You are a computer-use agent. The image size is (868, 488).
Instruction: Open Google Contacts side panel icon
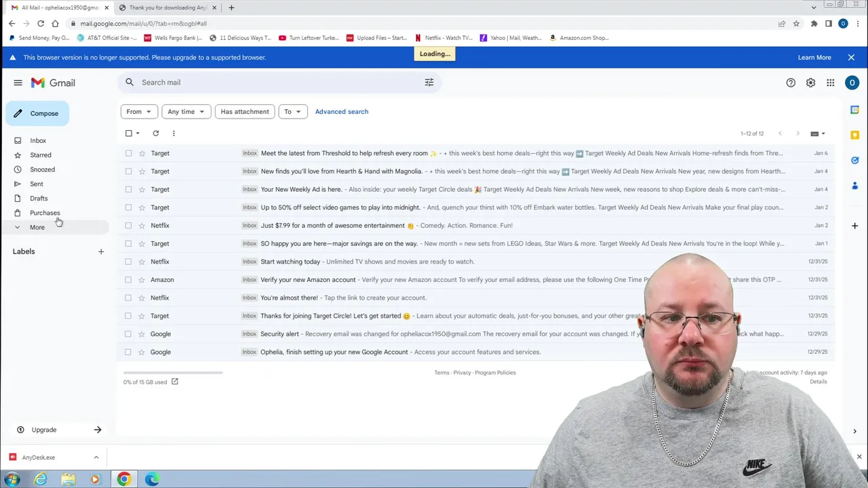854,185
